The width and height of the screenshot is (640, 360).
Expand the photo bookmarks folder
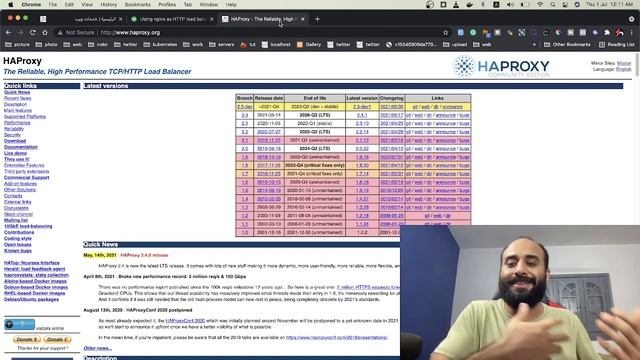coord(47,44)
